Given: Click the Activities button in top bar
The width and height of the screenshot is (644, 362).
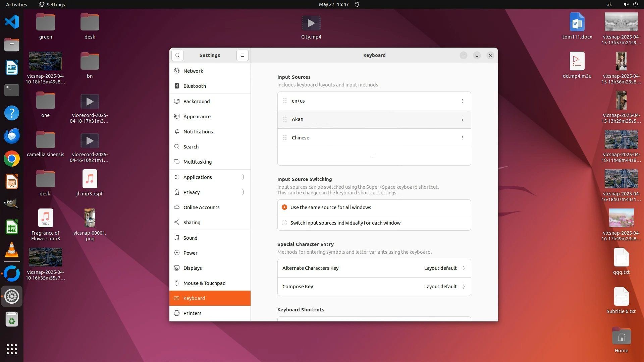Looking at the screenshot, I should (x=16, y=4).
